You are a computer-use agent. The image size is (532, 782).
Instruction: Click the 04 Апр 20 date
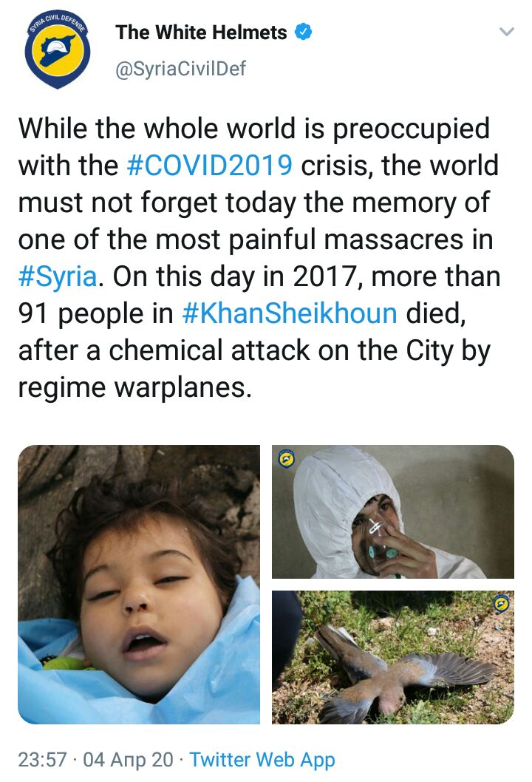128,760
